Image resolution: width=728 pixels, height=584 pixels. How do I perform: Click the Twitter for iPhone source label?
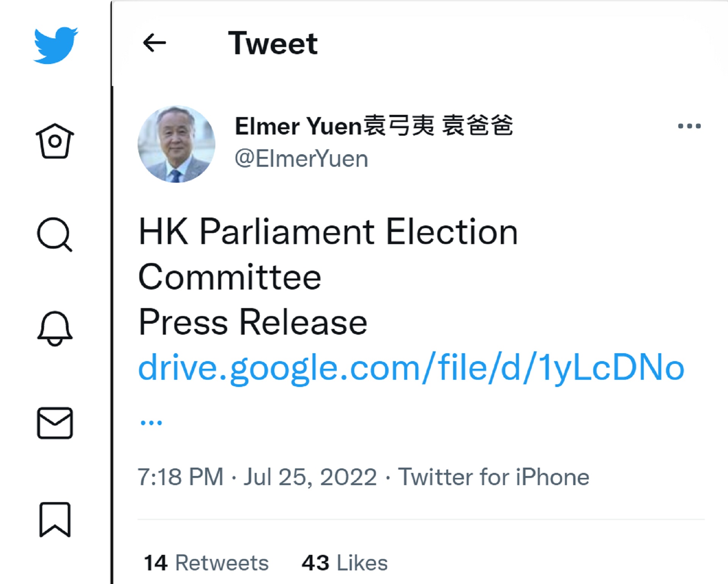493,477
